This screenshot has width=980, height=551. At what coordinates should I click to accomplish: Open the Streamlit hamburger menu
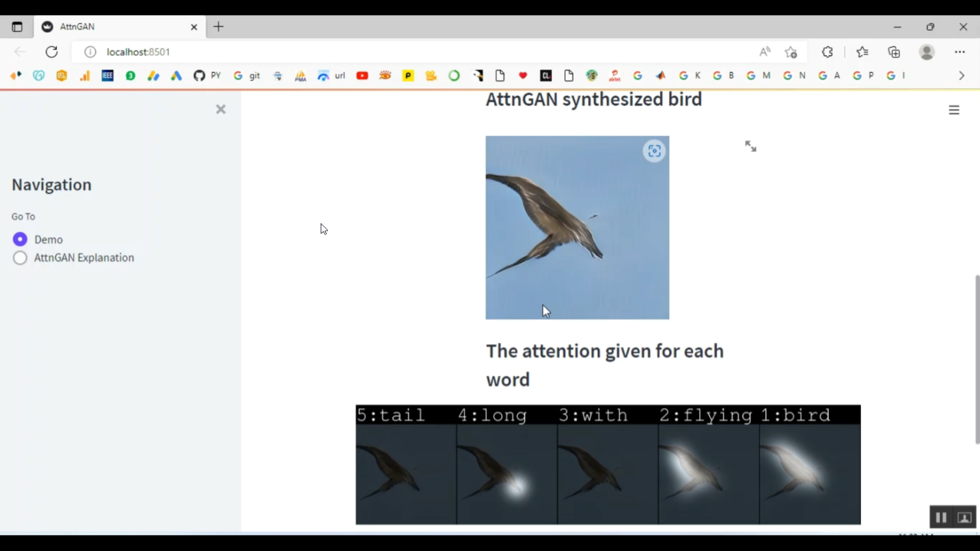[954, 110]
